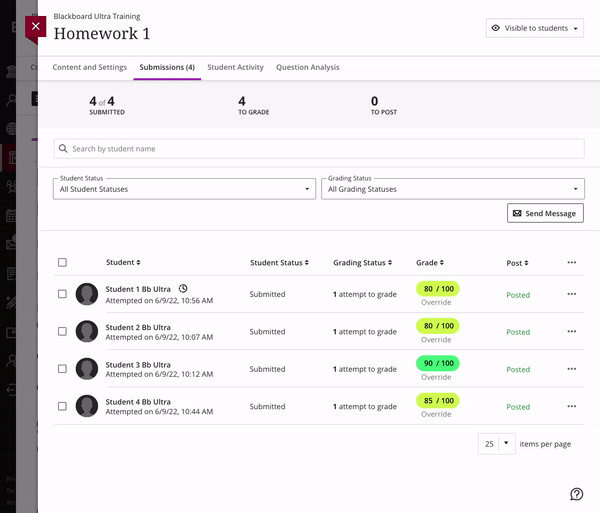Click '1 attempt to grade' for Student 1

tap(365, 294)
